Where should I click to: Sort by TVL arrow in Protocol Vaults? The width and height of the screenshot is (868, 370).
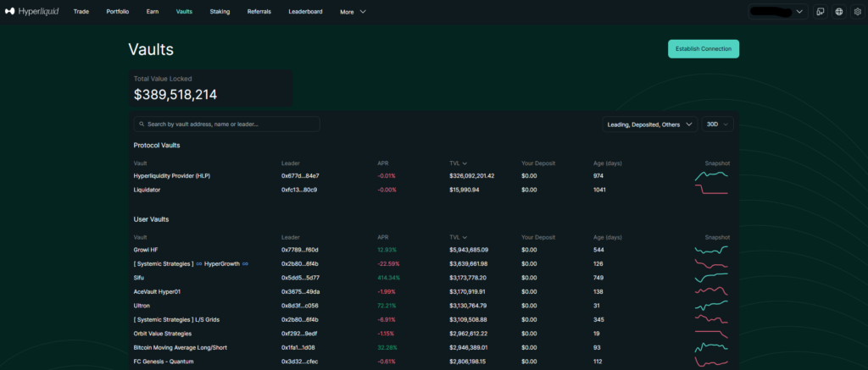(465, 163)
